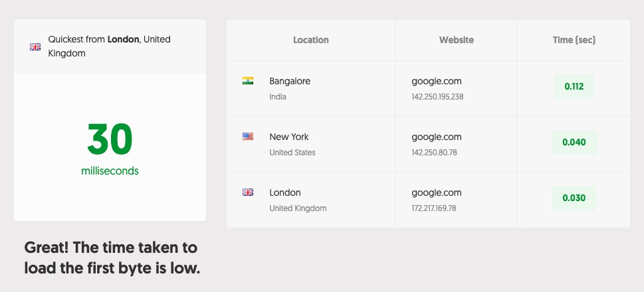Image resolution: width=644 pixels, height=292 pixels.
Task: Click the UK flag beside Quickest from London
Action: coord(35,46)
